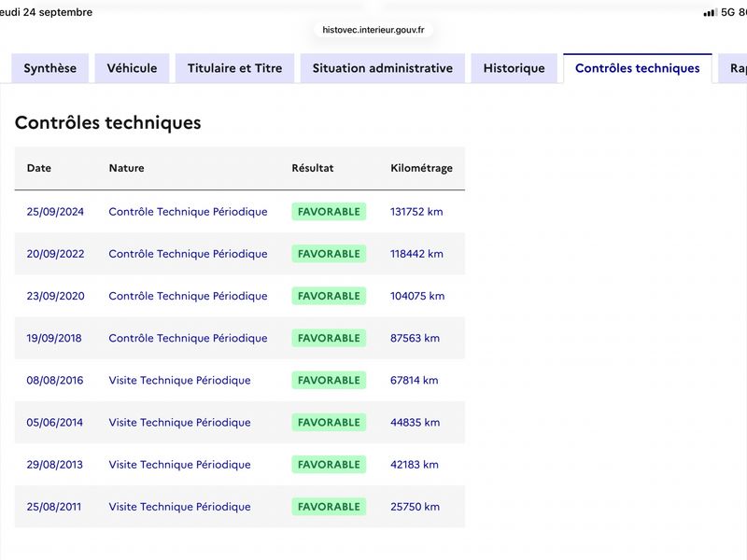This screenshot has height=560, width=747.
Task: Go to the Historique tab
Action: [x=514, y=68]
